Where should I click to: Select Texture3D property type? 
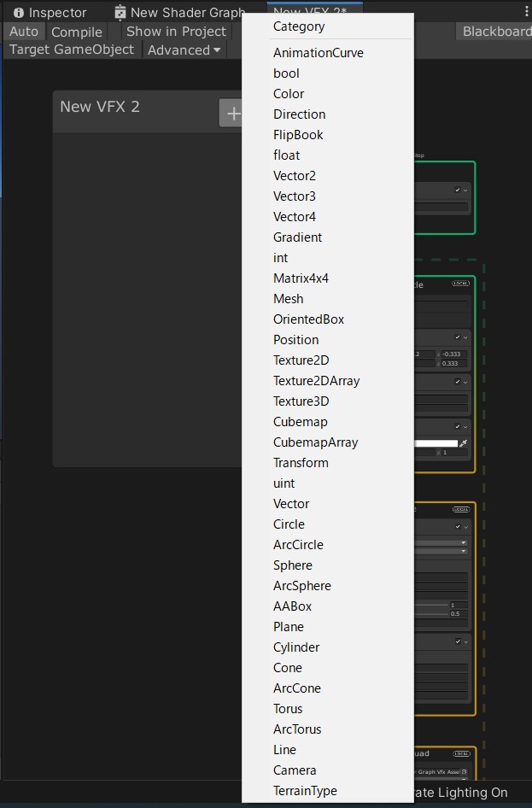point(328,401)
